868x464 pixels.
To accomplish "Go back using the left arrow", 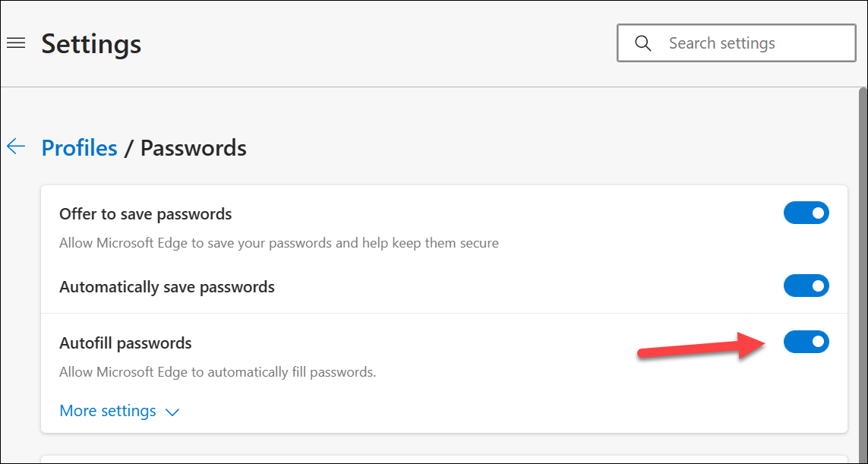I will point(16,147).
